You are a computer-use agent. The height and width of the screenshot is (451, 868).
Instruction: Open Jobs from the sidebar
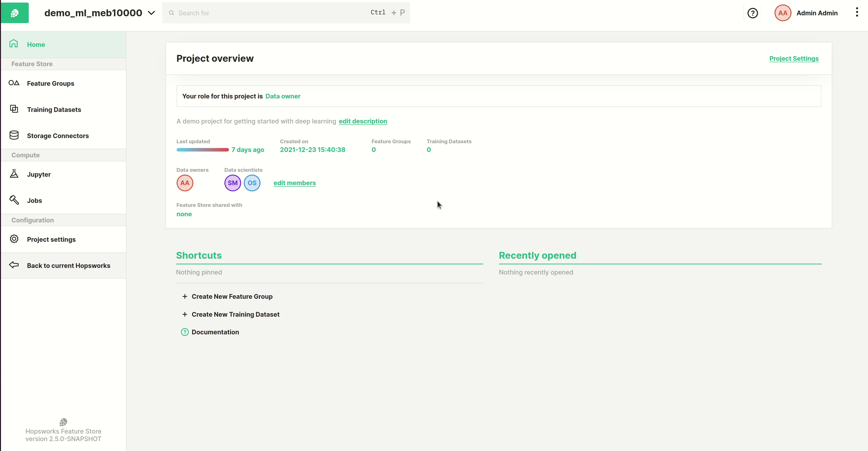(x=34, y=201)
